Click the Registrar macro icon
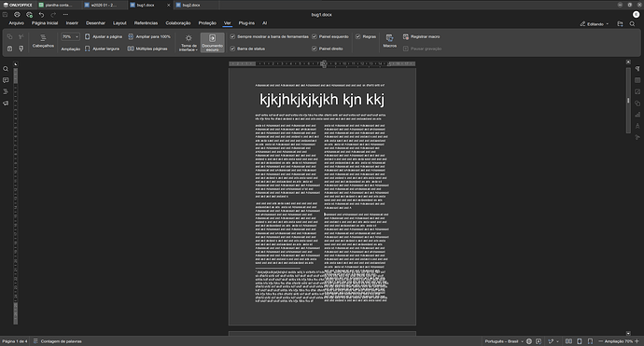The height and width of the screenshot is (346, 644). click(406, 36)
